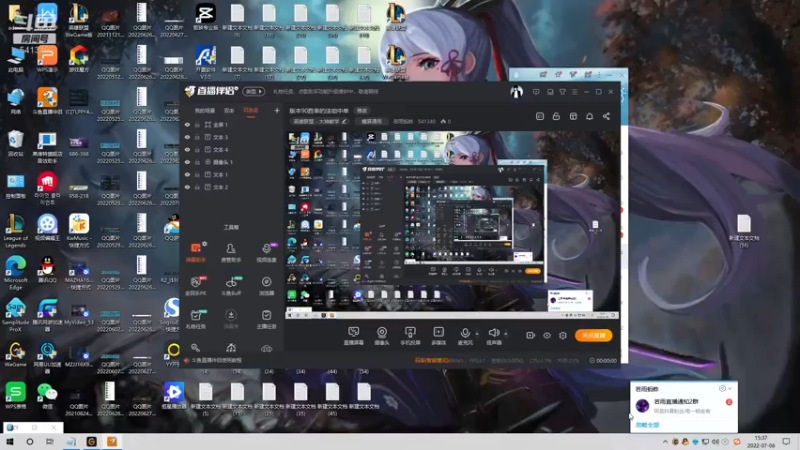Click the layout grid icon above preview

(x=573, y=116)
